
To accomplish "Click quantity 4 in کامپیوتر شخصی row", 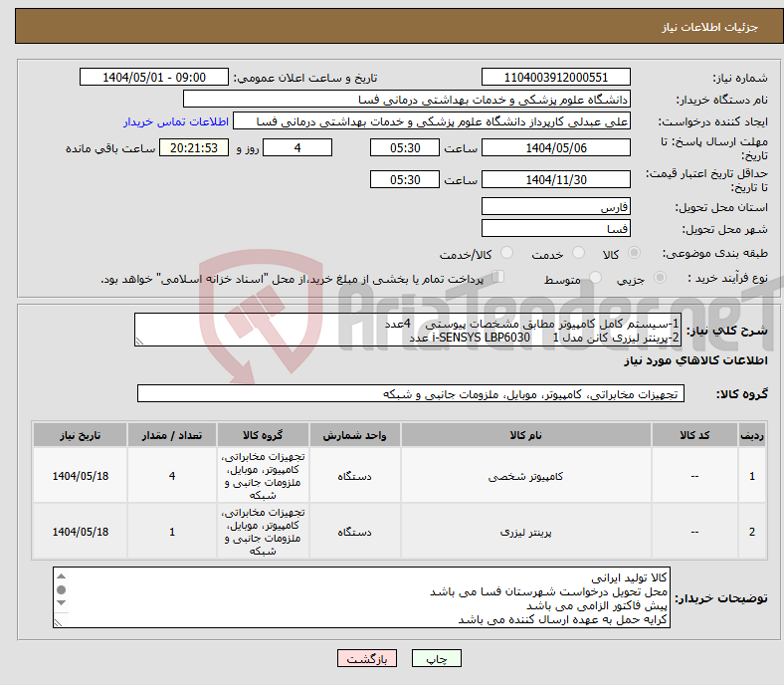I will coord(172,475).
